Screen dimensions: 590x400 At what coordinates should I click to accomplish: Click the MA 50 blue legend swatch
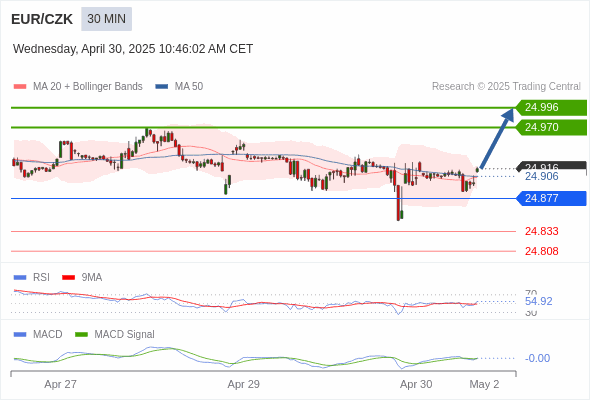click(x=162, y=87)
